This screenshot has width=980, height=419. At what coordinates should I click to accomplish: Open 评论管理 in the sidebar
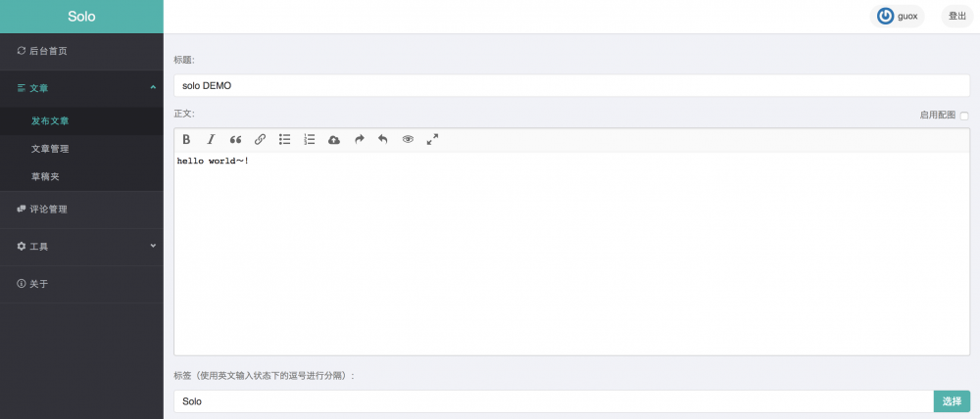[x=81, y=209]
